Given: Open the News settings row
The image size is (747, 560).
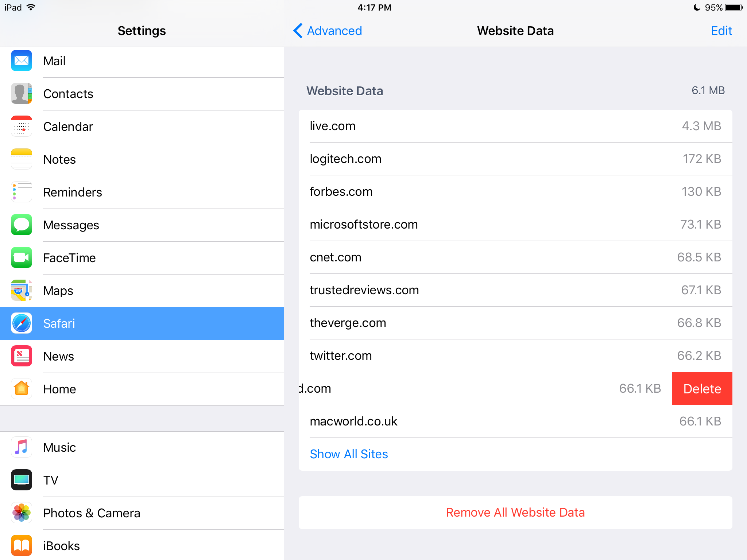Looking at the screenshot, I should pyautogui.click(x=142, y=356).
